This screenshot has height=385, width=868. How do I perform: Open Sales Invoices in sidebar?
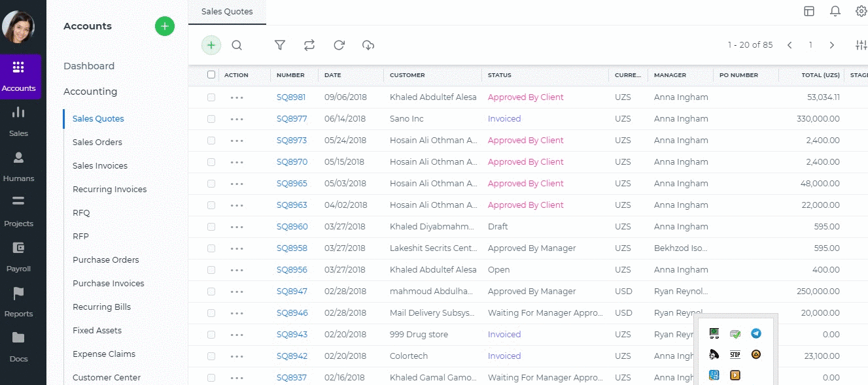click(x=100, y=166)
